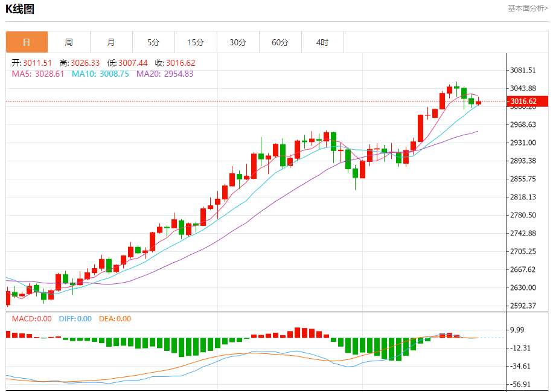Show the 30分 interval chart
Image resolution: width=553 pixels, height=392 pixels.
click(238, 42)
